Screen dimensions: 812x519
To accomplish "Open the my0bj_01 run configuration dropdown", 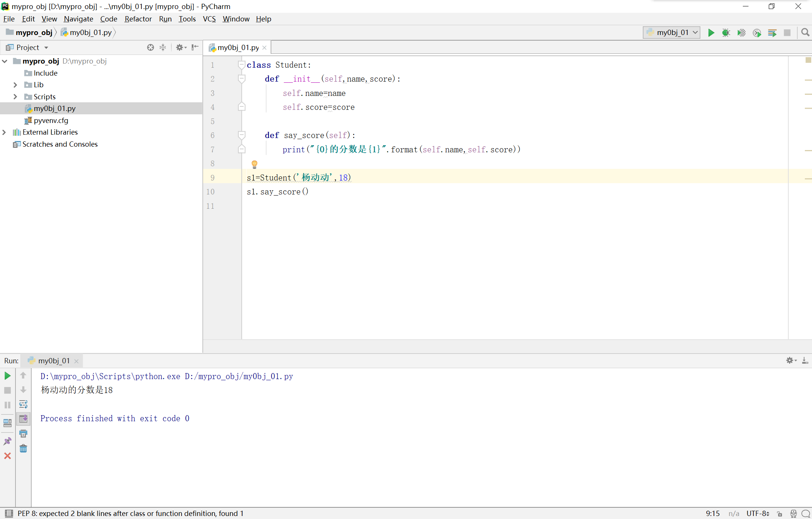I will pos(671,33).
